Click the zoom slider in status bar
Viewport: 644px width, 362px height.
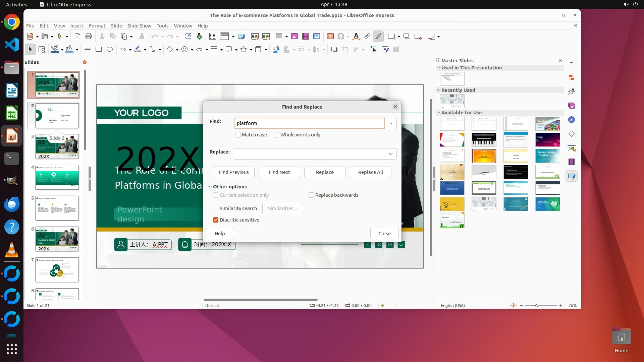click(537, 306)
